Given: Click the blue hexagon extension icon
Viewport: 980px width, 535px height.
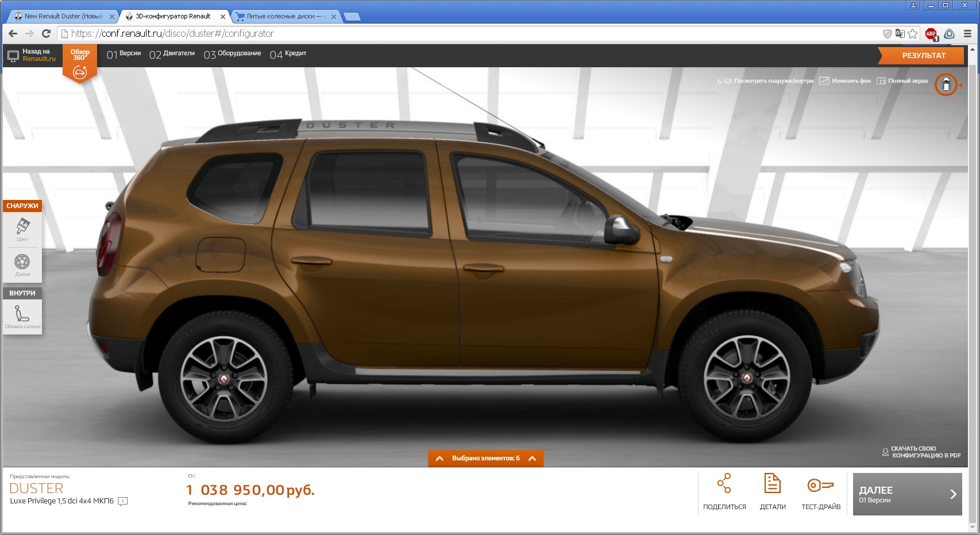Looking at the screenshot, I should click(950, 34).
